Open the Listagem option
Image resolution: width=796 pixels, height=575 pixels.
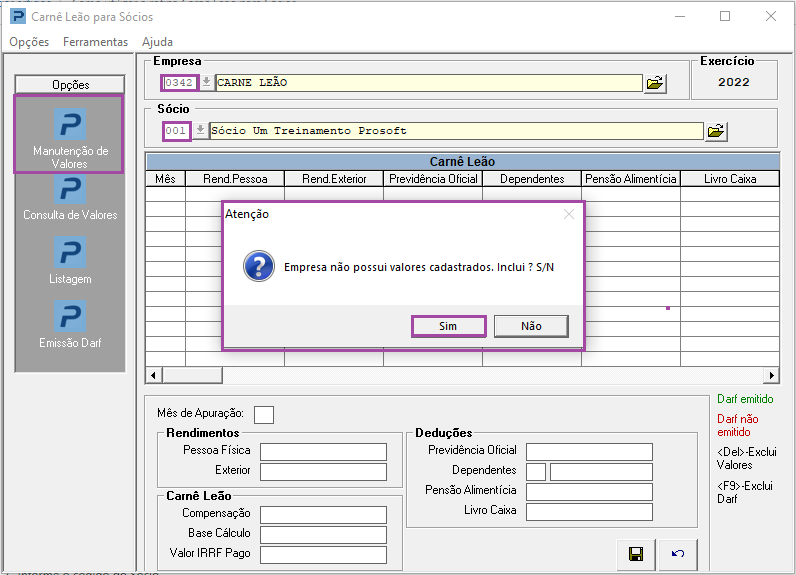(x=70, y=261)
